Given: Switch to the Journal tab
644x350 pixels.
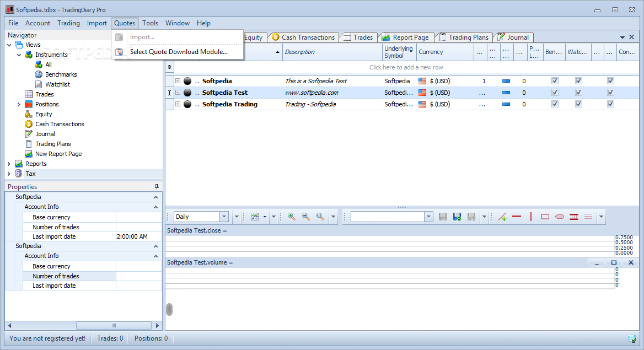Looking at the screenshot, I should pos(513,37).
